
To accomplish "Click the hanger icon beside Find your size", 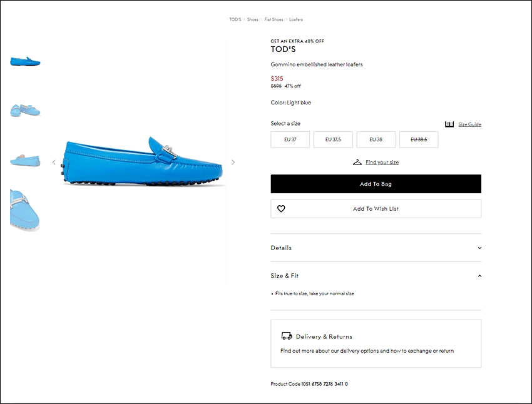I will [357, 162].
